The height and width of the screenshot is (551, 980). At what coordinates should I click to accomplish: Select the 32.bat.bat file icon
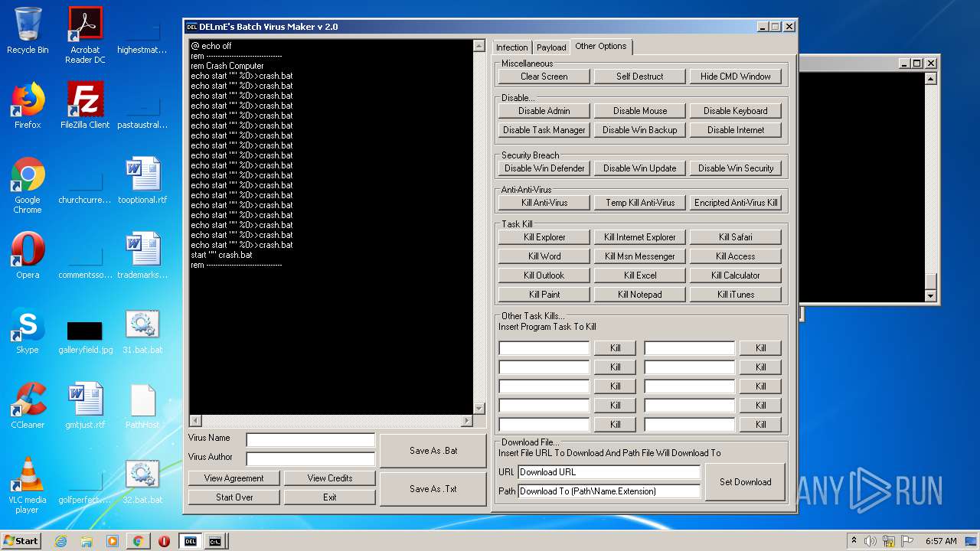tap(142, 481)
